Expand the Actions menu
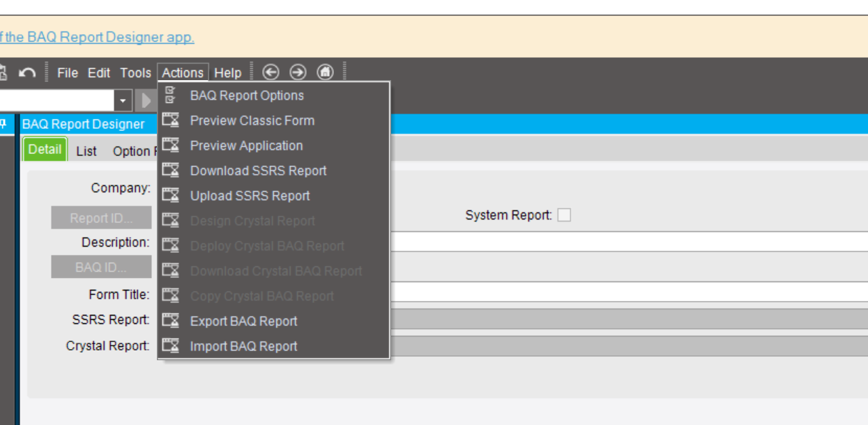The image size is (868, 425). pos(181,72)
